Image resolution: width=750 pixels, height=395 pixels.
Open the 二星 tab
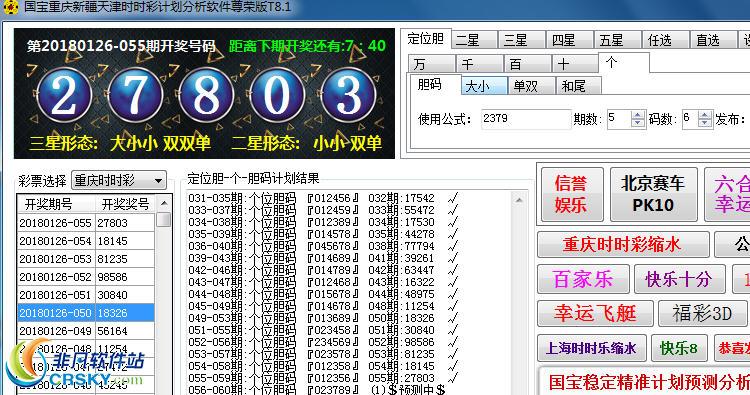click(474, 40)
